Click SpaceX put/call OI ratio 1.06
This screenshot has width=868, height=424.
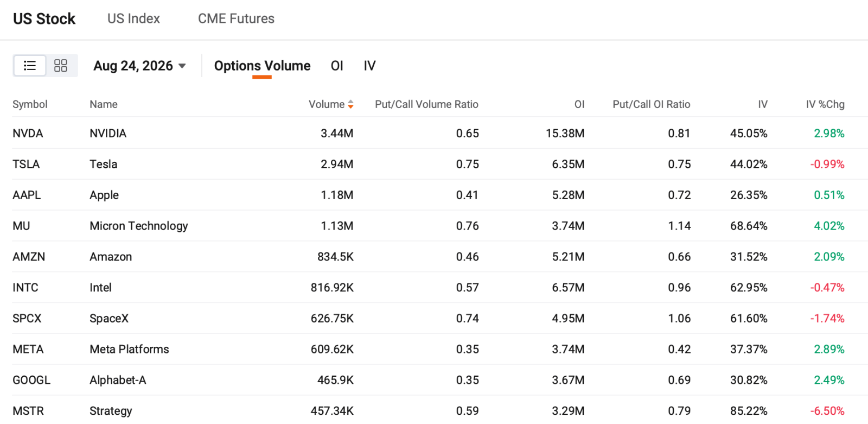click(x=679, y=318)
